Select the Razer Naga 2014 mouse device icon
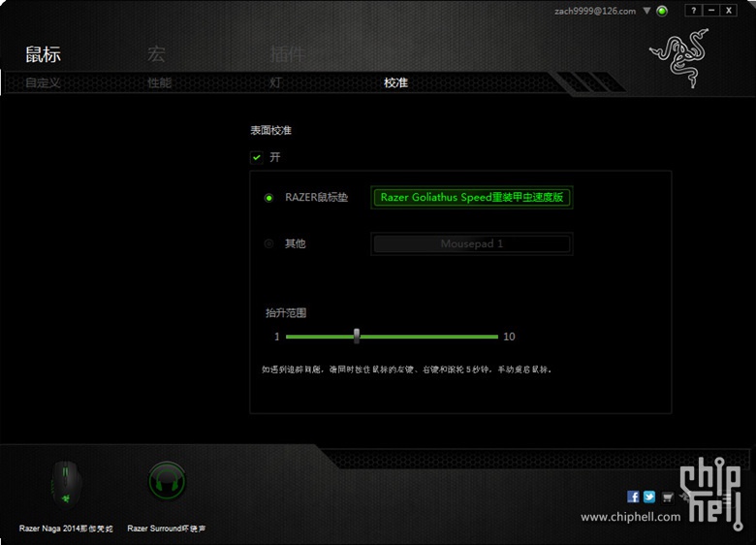756x545 pixels. coord(66,484)
